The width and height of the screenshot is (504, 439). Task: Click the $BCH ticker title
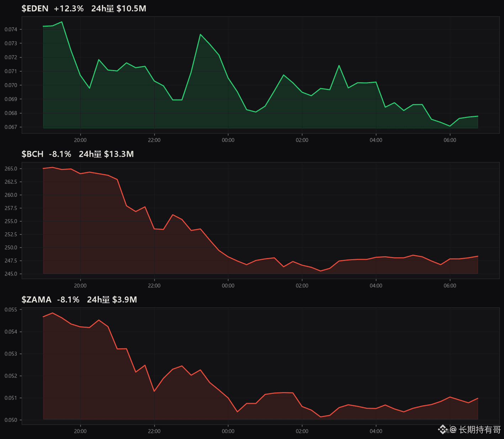pos(32,154)
